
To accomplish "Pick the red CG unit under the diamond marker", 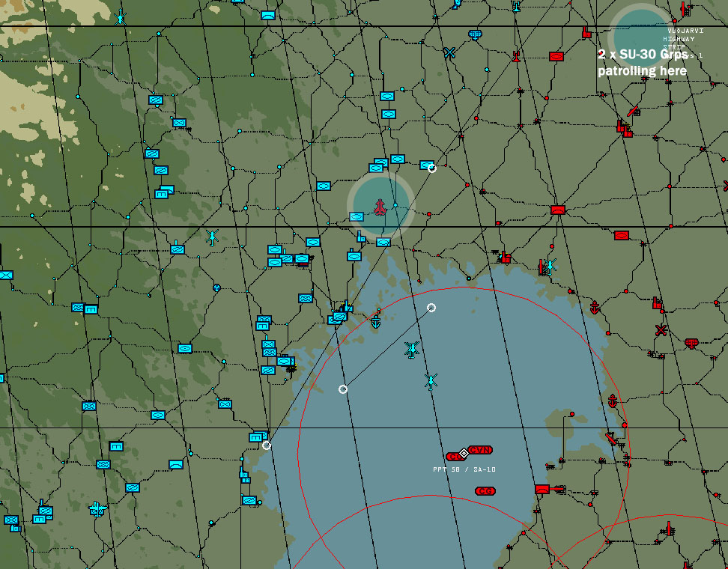I will point(454,457).
